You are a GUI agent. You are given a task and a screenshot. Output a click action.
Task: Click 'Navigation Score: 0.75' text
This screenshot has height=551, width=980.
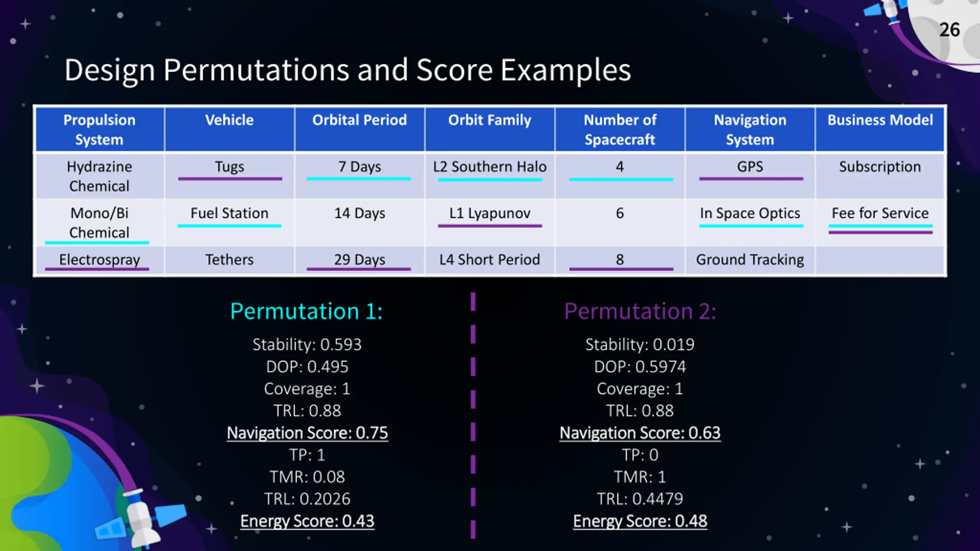click(x=307, y=433)
